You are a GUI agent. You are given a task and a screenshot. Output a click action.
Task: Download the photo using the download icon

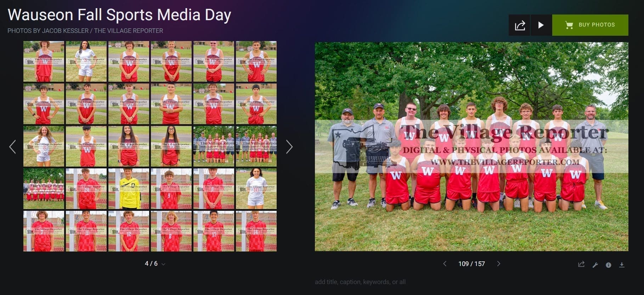pyautogui.click(x=622, y=265)
